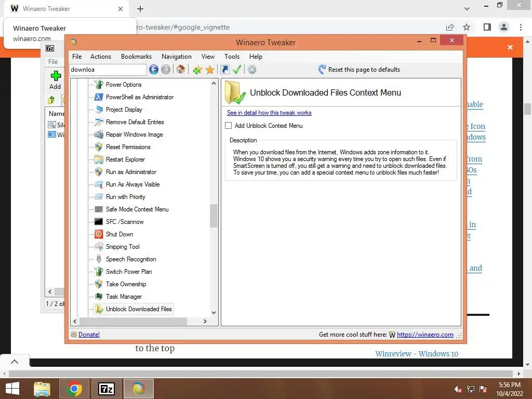
Task: Click the SFC /Scannow console icon
Action: tap(99, 221)
